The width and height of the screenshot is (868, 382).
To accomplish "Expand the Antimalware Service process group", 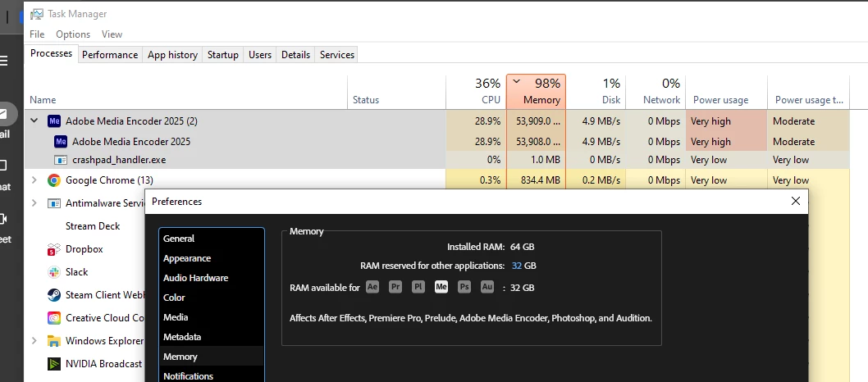I will 34,202.
